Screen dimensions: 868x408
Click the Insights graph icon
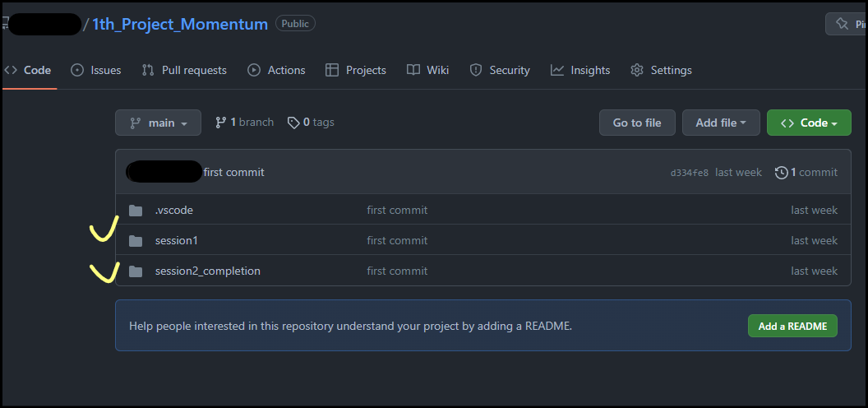[557, 71]
